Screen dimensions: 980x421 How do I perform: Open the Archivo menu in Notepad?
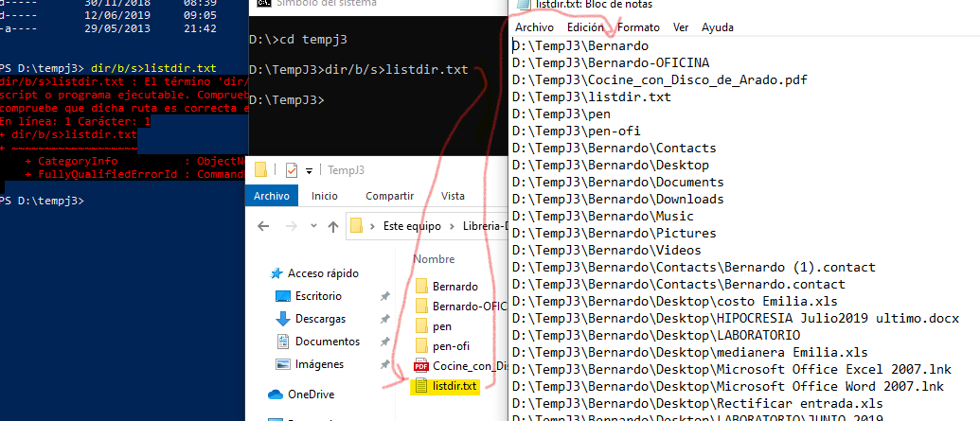tap(534, 27)
